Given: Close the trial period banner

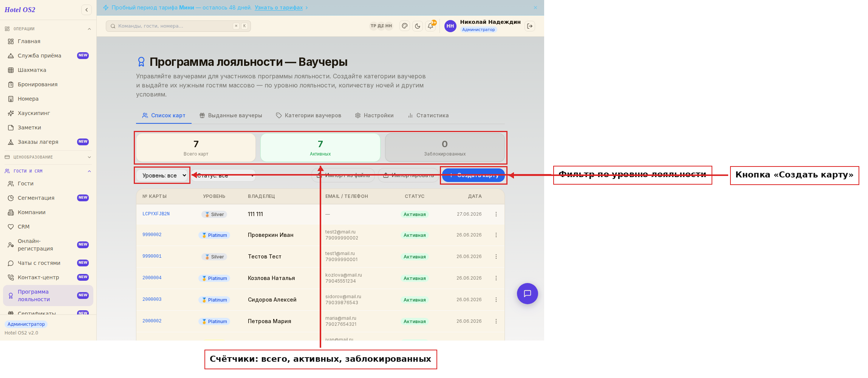Looking at the screenshot, I should pyautogui.click(x=535, y=8).
